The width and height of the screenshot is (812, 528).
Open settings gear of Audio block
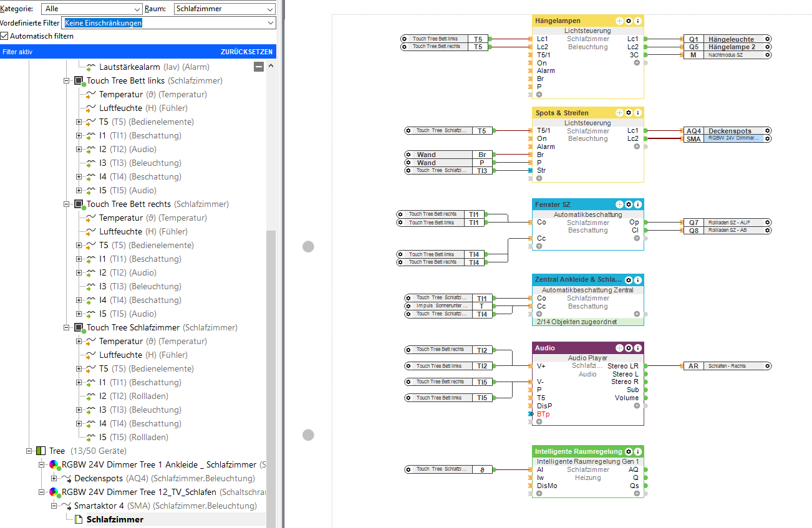click(629, 348)
